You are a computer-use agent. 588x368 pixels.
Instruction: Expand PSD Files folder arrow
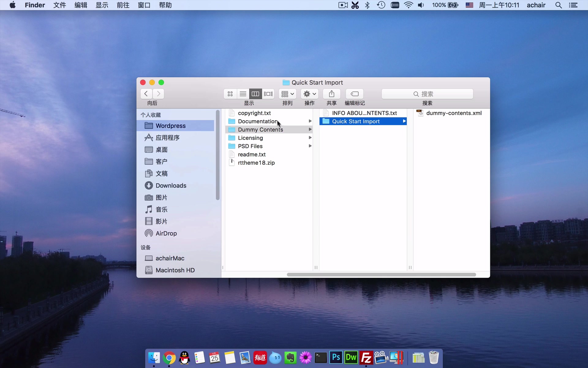310,146
